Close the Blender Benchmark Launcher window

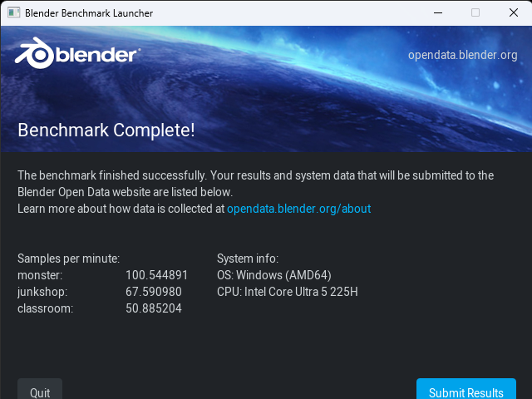pos(513,13)
